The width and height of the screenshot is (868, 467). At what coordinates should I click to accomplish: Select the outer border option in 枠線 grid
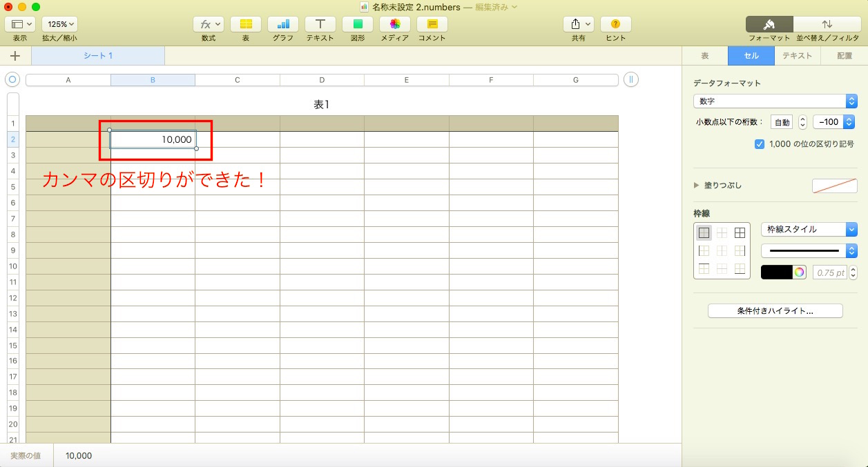click(704, 233)
